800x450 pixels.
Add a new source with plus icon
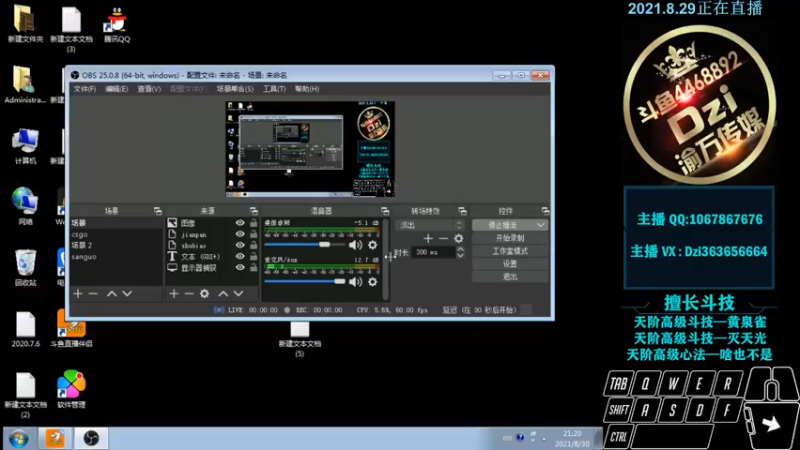click(174, 293)
